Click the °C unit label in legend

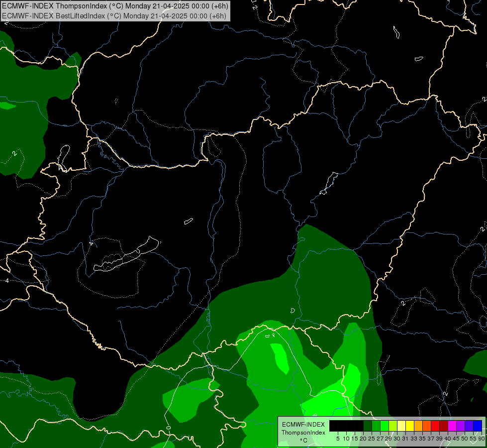(x=303, y=441)
